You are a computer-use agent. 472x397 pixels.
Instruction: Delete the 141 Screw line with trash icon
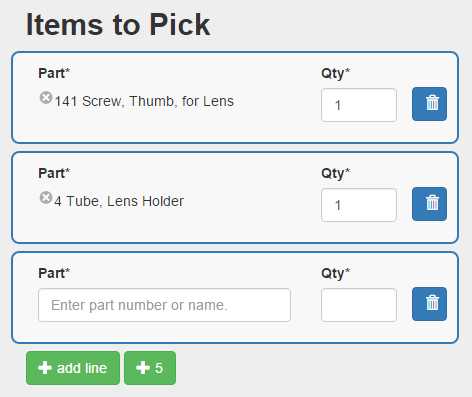429,104
